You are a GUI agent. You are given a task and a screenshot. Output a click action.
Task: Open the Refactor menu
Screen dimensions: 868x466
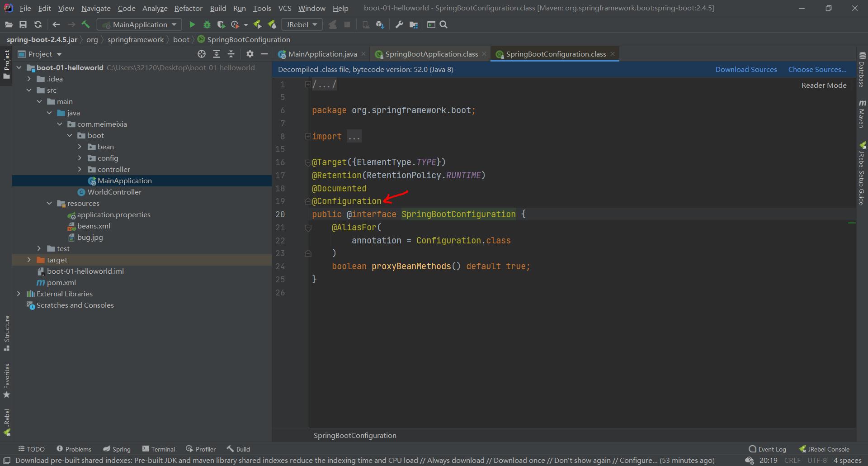click(188, 8)
